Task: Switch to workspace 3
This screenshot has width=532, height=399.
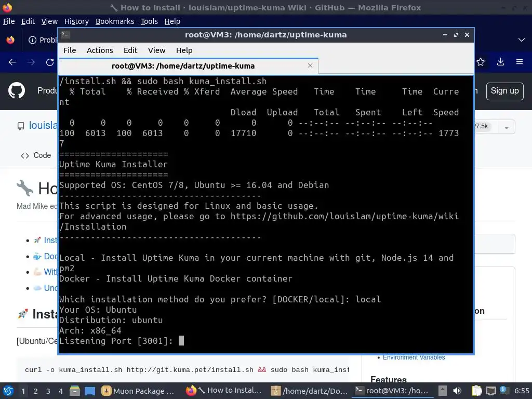Action: 48,391
